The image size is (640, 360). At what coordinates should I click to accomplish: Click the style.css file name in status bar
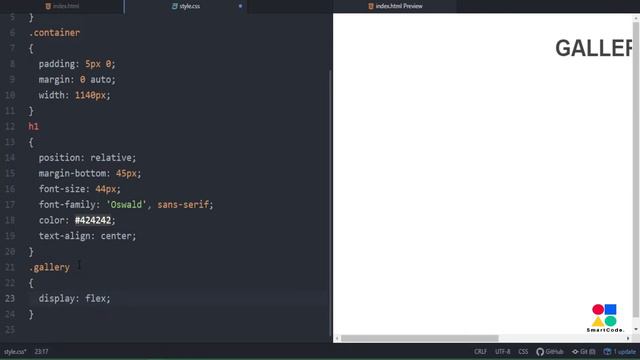(x=15, y=351)
